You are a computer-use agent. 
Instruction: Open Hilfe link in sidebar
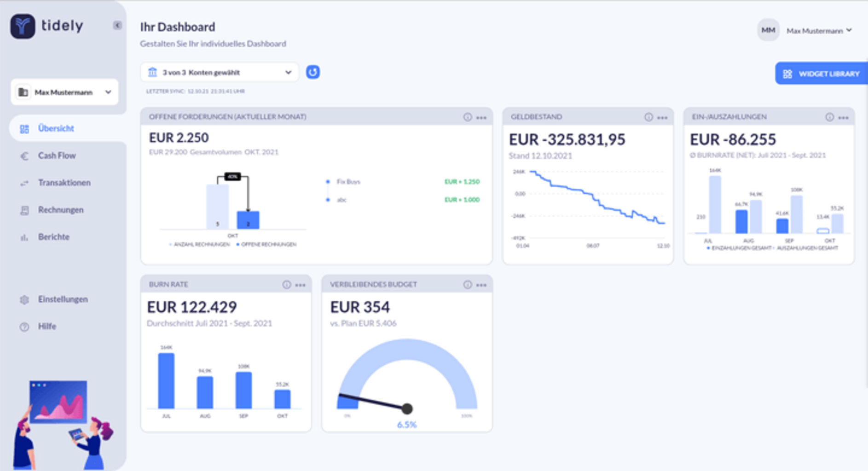pos(47,327)
